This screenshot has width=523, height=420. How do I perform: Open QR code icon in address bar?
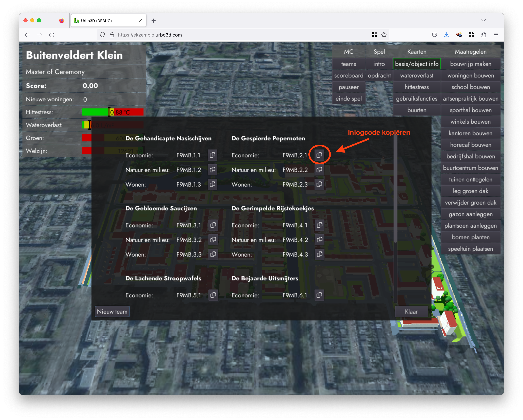(x=374, y=35)
